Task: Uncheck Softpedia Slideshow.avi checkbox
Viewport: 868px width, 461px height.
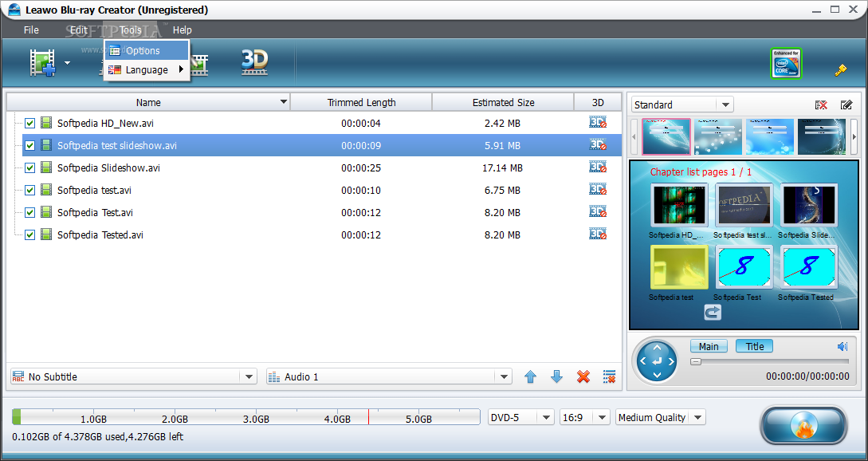Action: point(30,167)
